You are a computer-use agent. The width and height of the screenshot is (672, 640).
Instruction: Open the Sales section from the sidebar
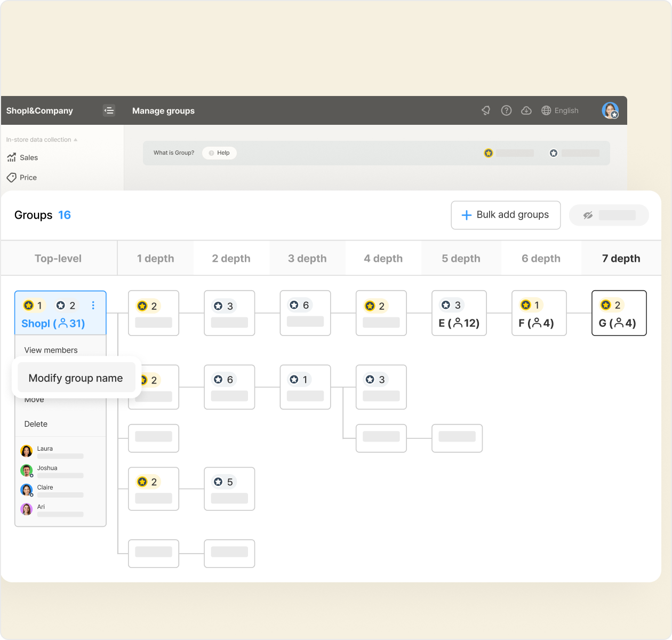point(28,157)
